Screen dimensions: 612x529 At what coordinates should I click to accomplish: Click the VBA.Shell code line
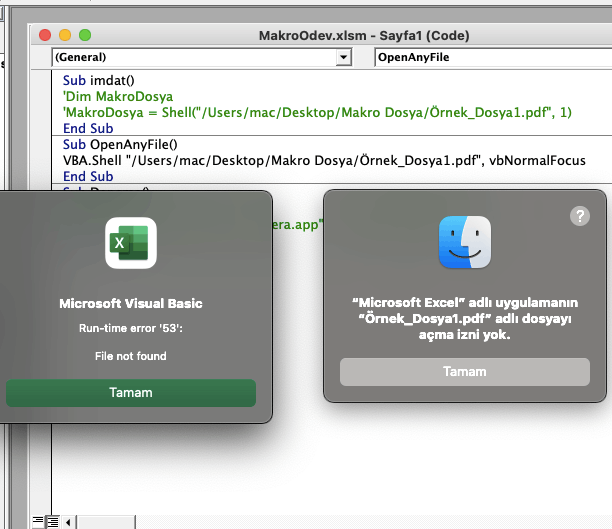tap(324, 160)
